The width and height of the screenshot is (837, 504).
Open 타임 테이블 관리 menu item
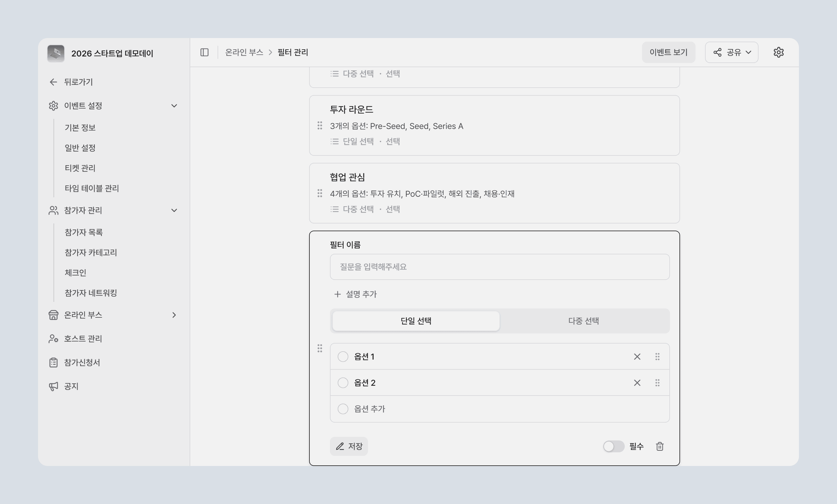coord(92,188)
